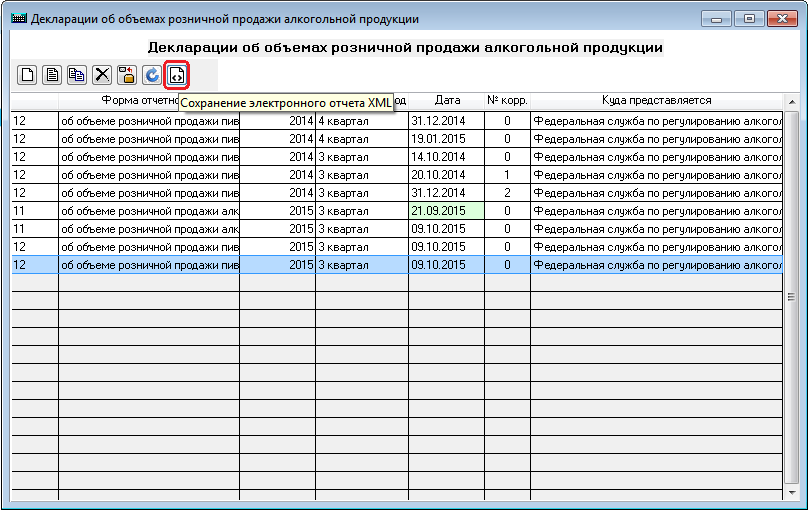Click '3 квартал' in the row dated 14.10.2014
811x513 pixels.
click(362, 157)
